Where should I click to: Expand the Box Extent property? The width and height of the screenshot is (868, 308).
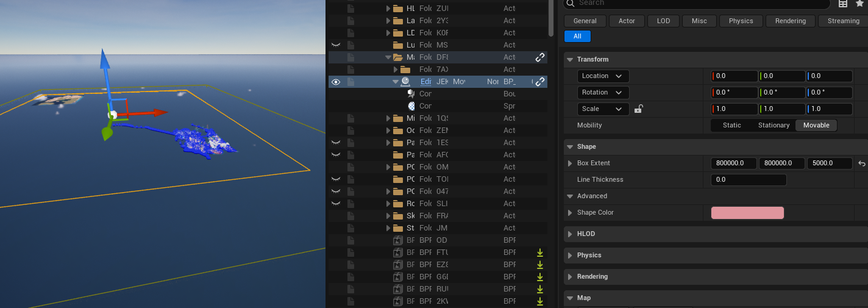coord(570,163)
